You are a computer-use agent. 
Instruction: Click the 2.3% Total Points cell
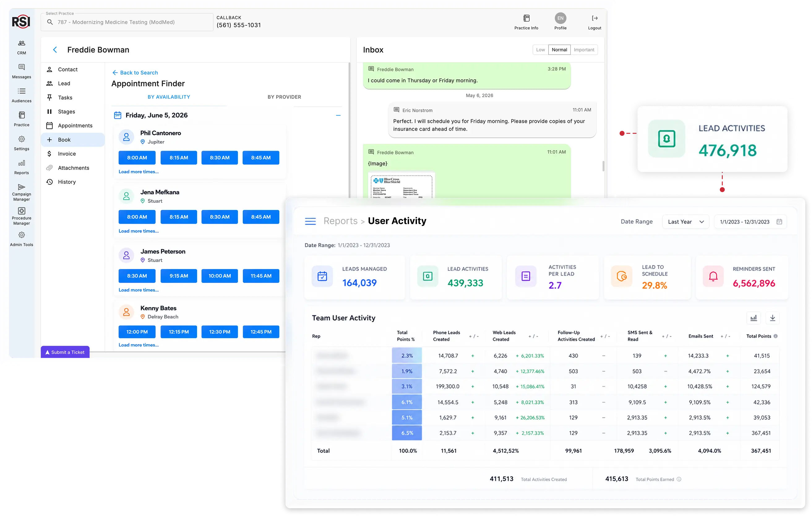click(407, 355)
